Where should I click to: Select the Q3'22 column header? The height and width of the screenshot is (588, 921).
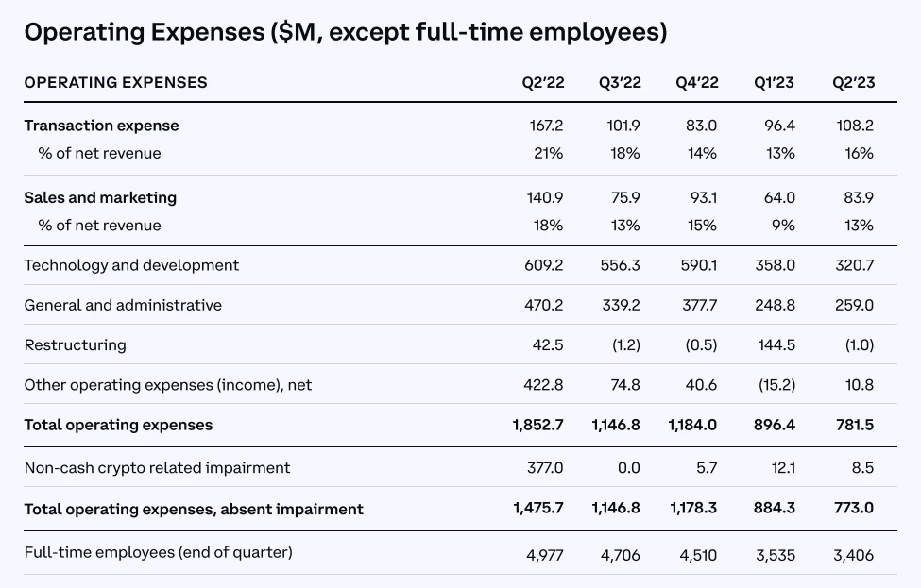(x=620, y=82)
